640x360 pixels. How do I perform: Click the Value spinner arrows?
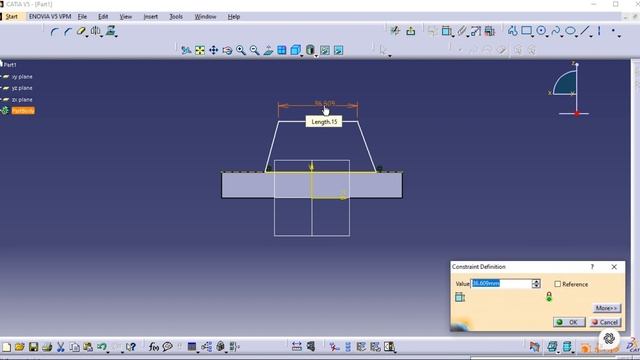tap(536, 283)
